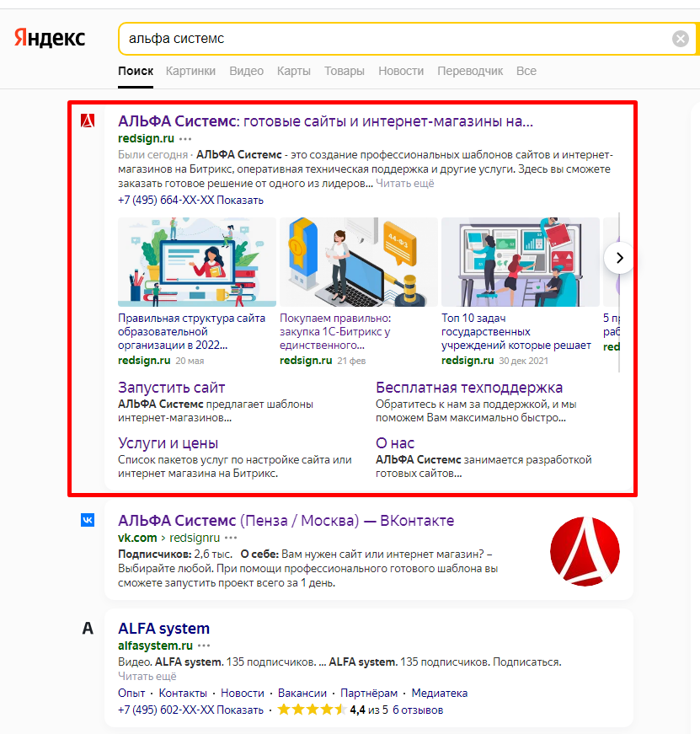Show the hidden phone +7 (495) 664-XX-XX
The width and height of the screenshot is (700, 734).
190,201
